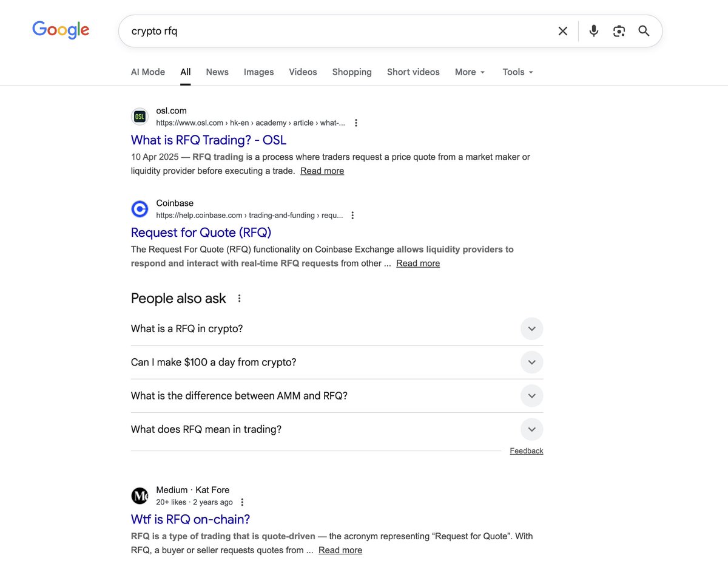Open "What is RFQ Trading? - OSL" result

point(209,140)
